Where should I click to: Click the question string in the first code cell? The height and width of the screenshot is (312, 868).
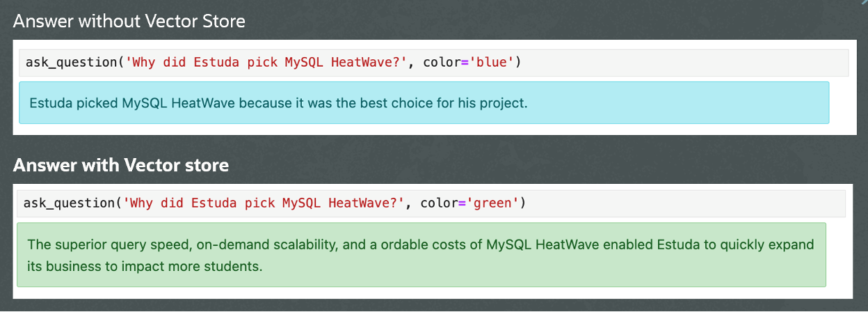[264, 63]
